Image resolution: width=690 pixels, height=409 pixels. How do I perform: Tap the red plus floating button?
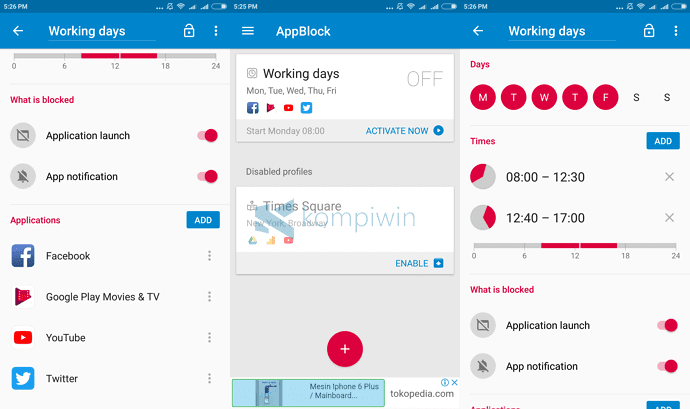click(345, 348)
